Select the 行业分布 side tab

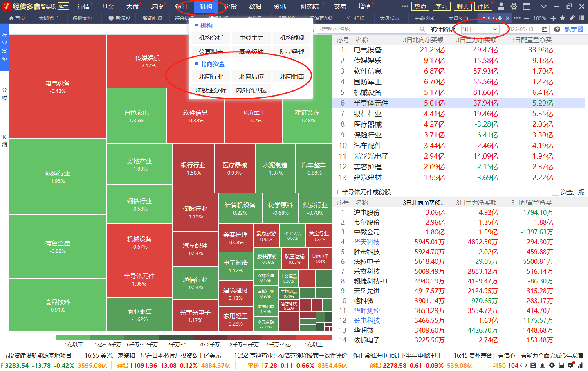(x=4, y=47)
